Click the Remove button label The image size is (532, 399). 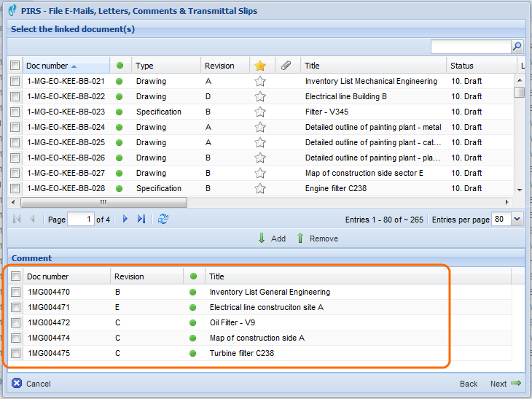[324, 239]
